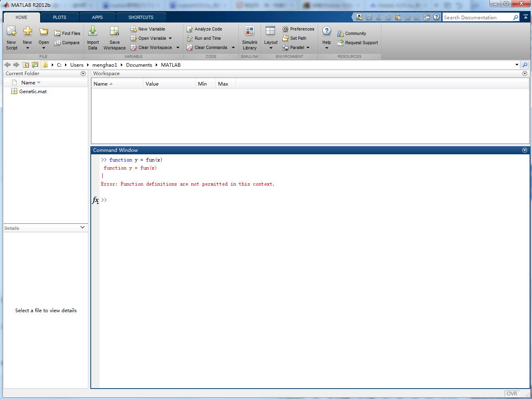Screen dimensions: 532x399
Task: Sort Workspace by Max column
Action: point(225,84)
